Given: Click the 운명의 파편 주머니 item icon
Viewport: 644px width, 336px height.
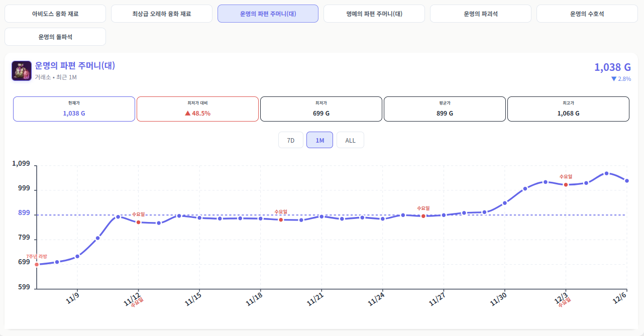Looking at the screenshot, I should 22,71.
